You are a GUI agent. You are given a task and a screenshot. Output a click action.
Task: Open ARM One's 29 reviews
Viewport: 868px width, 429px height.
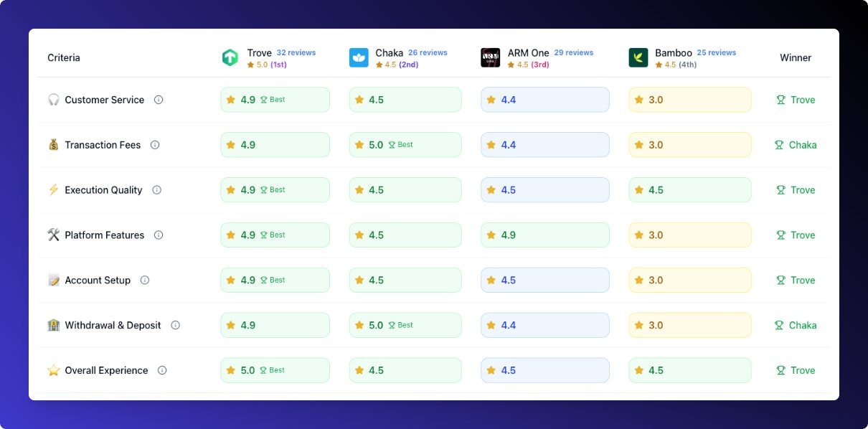click(574, 52)
